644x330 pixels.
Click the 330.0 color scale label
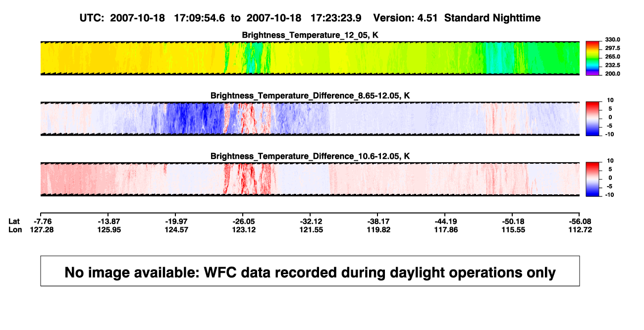click(613, 40)
